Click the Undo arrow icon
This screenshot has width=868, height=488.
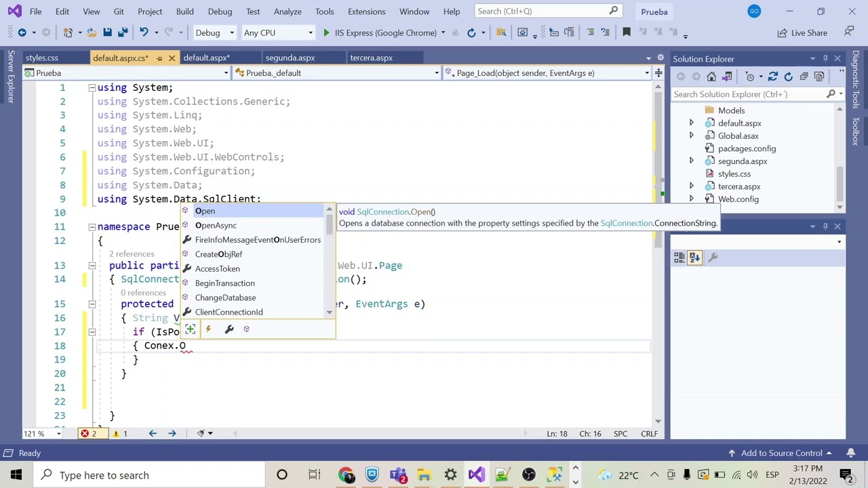[144, 33]
